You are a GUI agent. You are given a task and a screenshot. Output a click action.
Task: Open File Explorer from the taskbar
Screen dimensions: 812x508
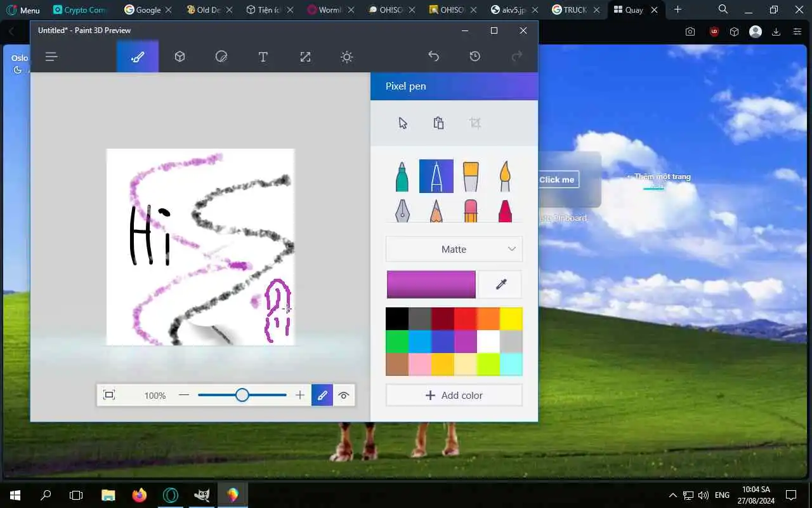108,495
